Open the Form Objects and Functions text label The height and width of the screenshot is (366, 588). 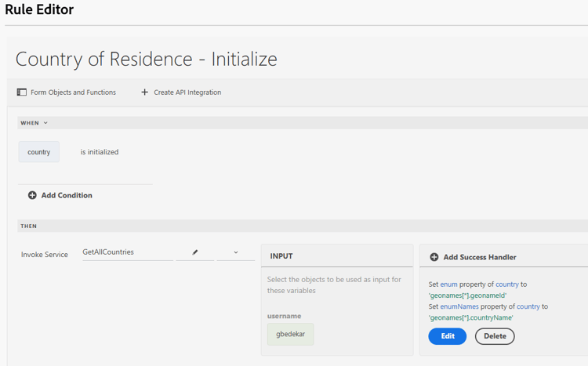click(73, 92)
